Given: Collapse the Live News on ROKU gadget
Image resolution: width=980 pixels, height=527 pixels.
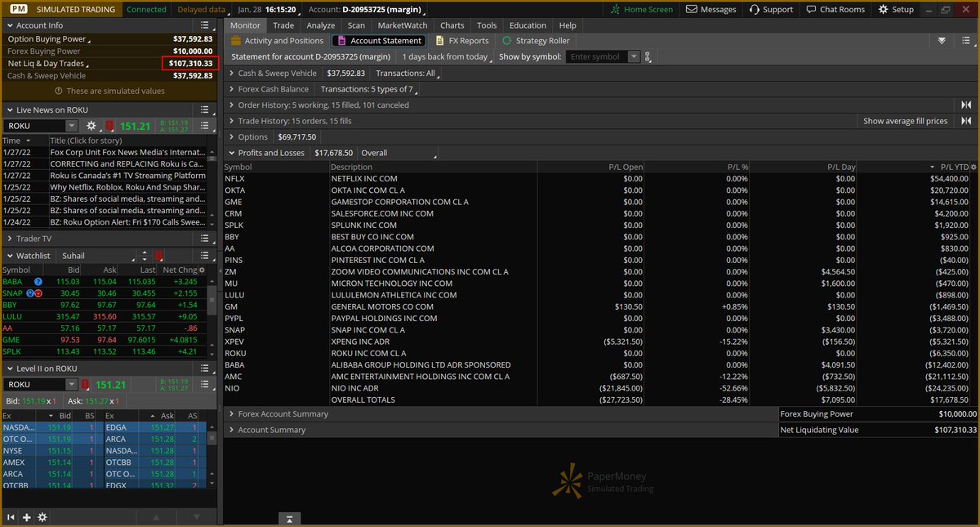Looking at the screenshot, I should (10, 109).
